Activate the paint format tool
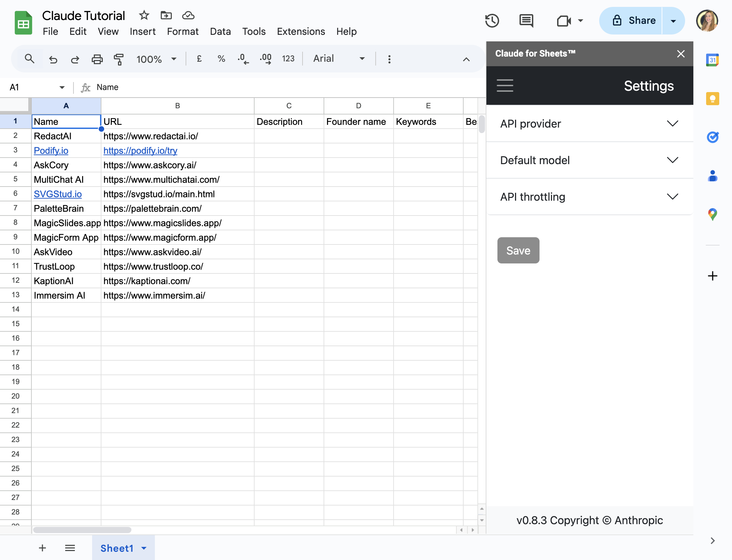Screen dimensions: 732x560 [x=119, y=59]
